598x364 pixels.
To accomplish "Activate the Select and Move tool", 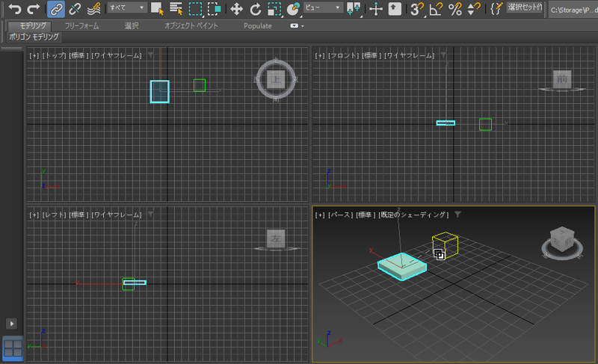I will pos(236,9).
